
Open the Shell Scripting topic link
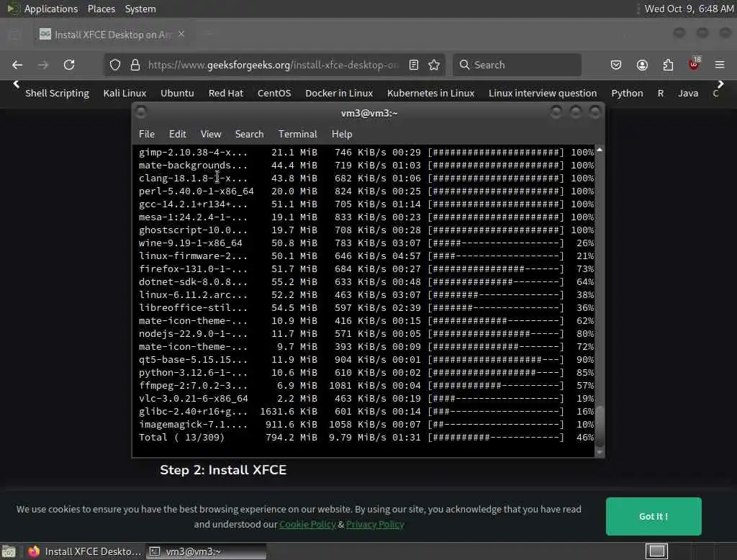(57, 93)
